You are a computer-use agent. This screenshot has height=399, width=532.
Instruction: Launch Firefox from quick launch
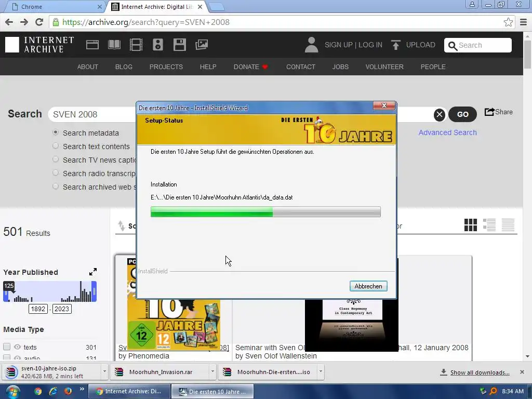point(68,391)
